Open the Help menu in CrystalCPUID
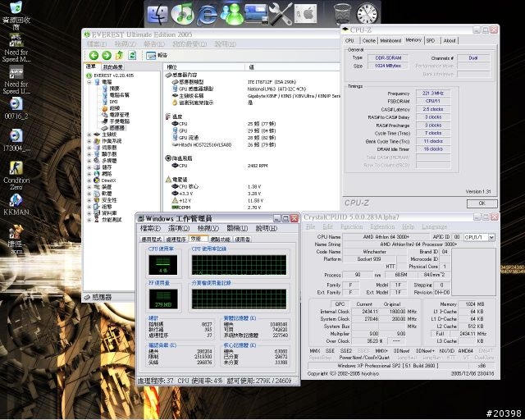This screenshot has width=525, height=420. 409,226
